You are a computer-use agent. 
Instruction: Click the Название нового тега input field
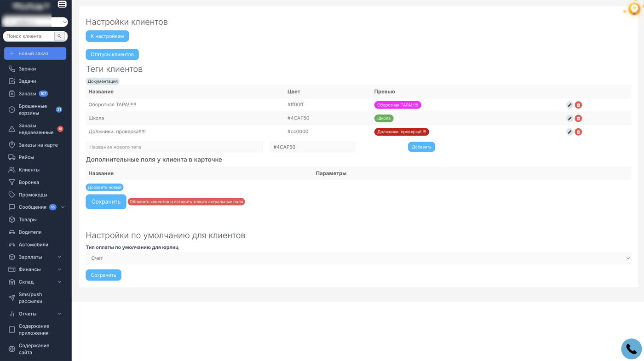point(174,147)
